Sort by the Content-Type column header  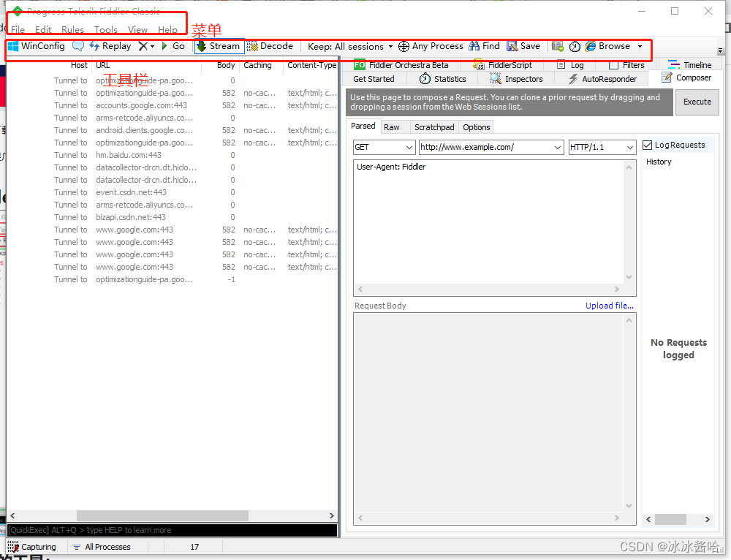pos(311,65)
